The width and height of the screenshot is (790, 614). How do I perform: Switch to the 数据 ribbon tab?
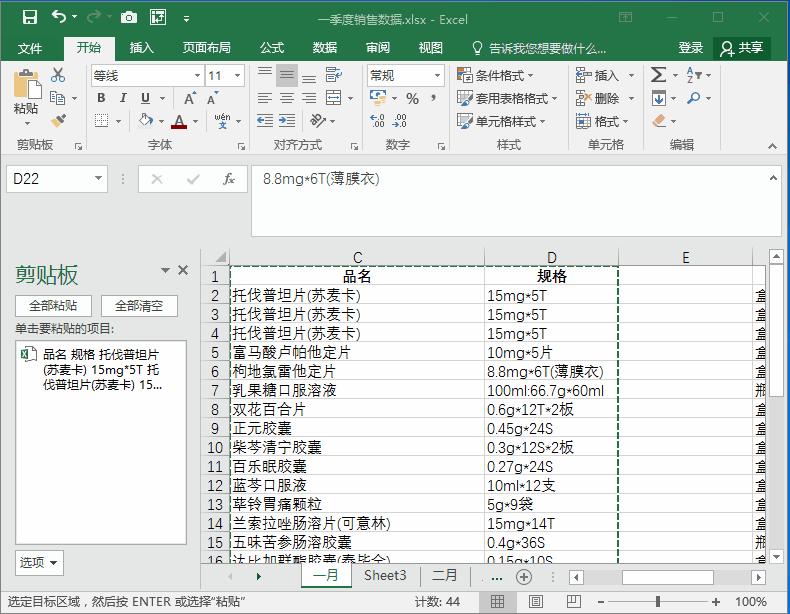click(324, 48)
